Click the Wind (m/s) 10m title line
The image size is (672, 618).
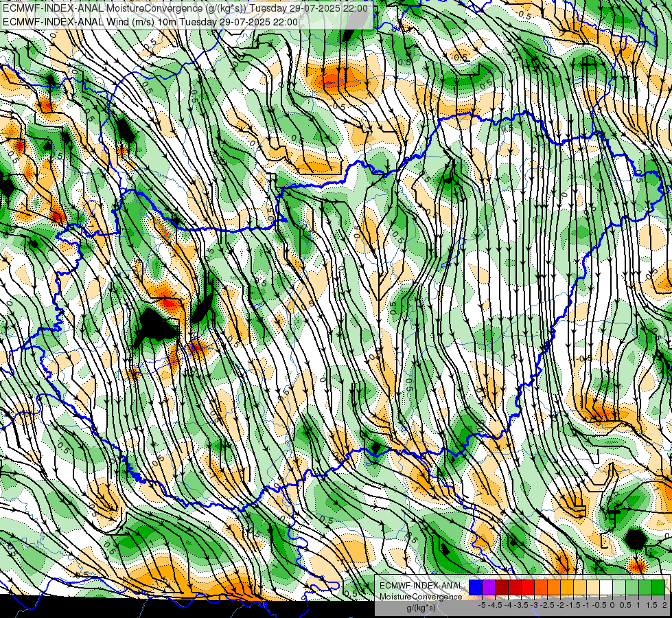click(x=150, y=21)
